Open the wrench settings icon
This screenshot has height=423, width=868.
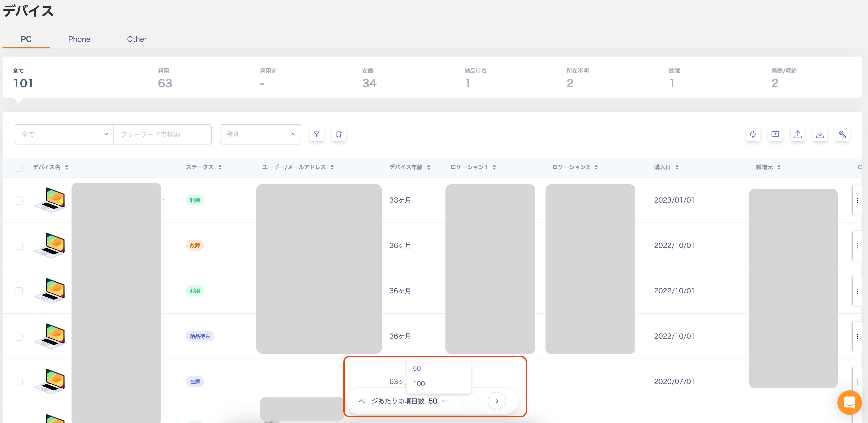(x=842, y=134)
